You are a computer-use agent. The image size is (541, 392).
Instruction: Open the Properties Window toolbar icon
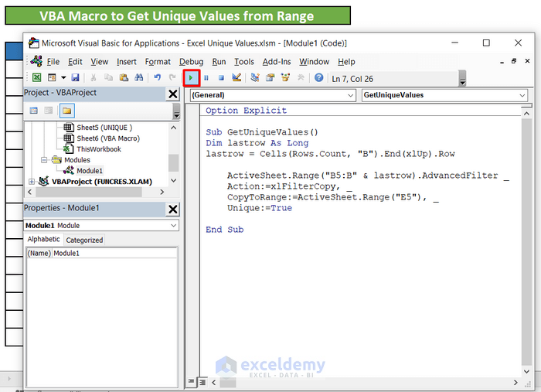pyautogui.click(x=270, y=77)
